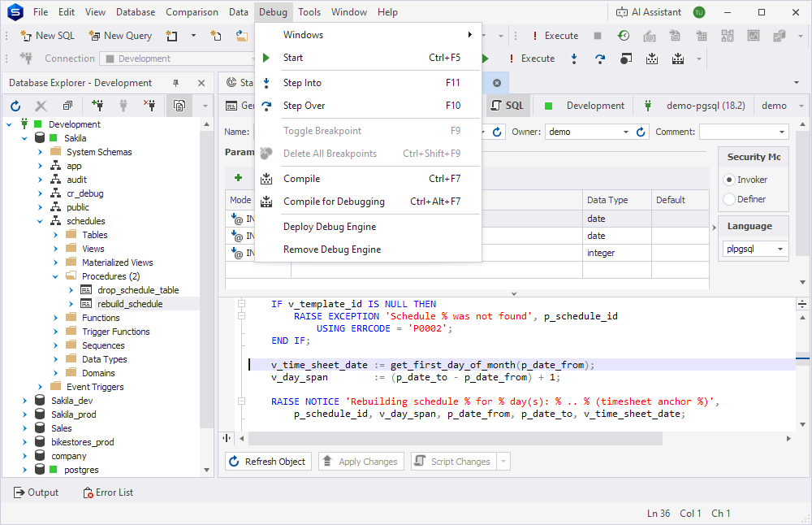The width and height of the screenshot is (812, 525).
Task: Add a parameter with the green plus icon
Action: click(x=238, y=178)
